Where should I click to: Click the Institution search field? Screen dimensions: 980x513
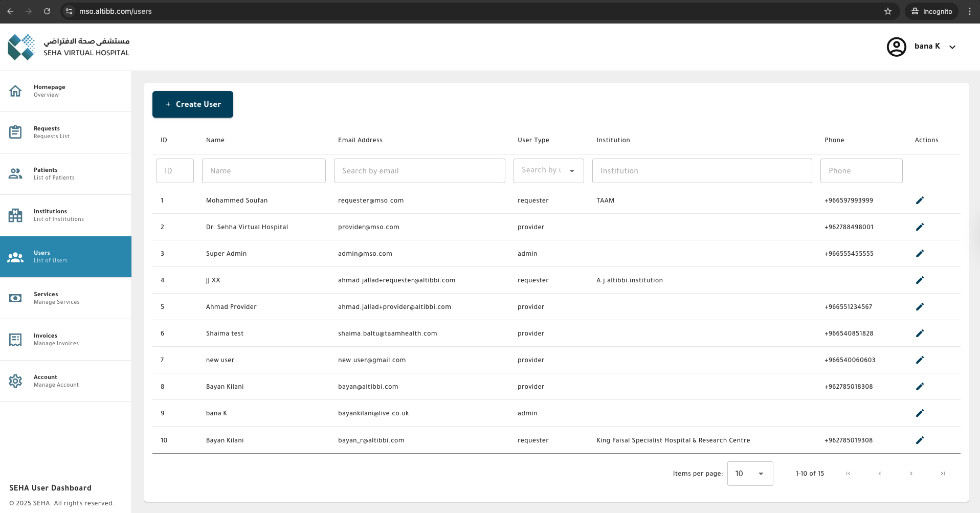click(x=701, y=170)
